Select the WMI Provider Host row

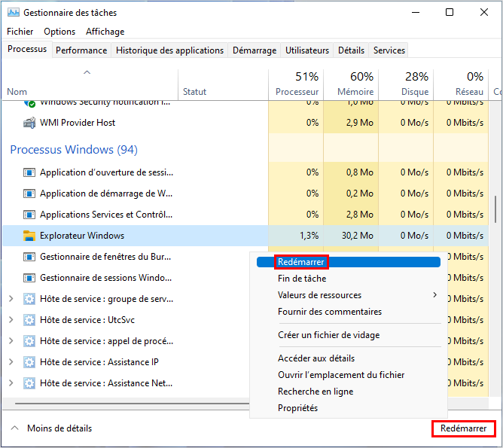245,123
